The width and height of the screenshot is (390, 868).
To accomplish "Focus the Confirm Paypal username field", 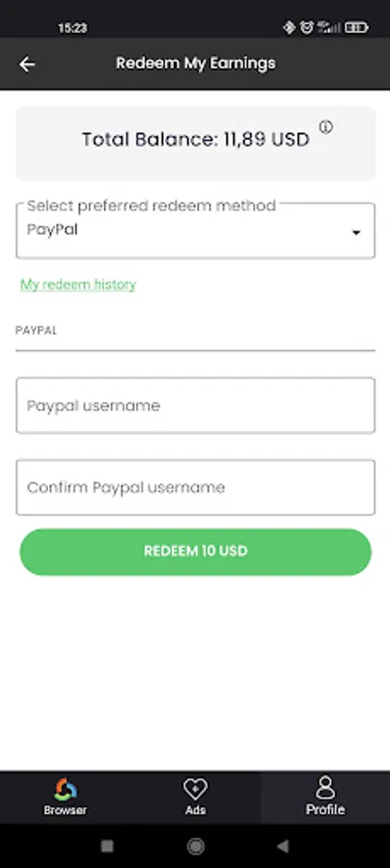I will click(195, 487).
